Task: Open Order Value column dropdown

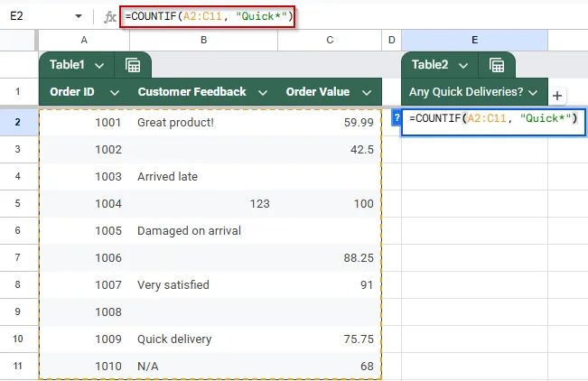Action: tap(367, 92)
